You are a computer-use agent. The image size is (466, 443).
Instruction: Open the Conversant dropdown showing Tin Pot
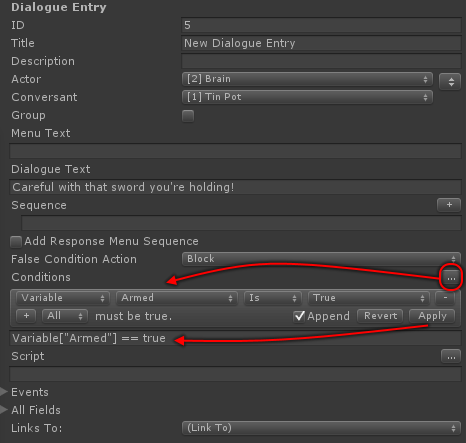[x=307, y=97]
